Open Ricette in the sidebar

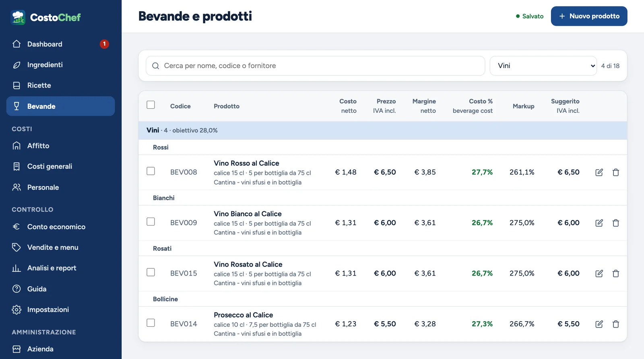[x=60, y=85]
